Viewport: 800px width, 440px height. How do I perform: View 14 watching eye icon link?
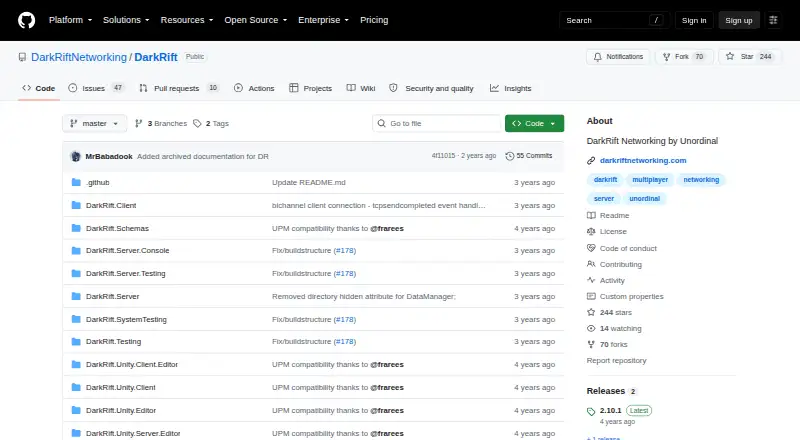(x=614, y=328)
